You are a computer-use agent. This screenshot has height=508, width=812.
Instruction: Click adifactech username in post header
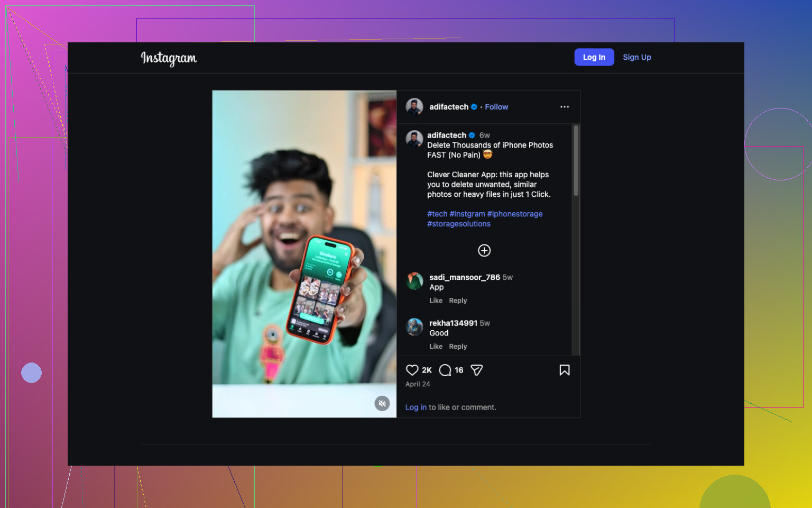point(449,107)
